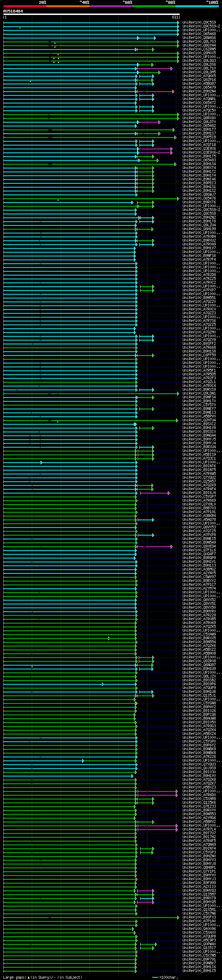
Task: Open hit UniRef100_Q3E9X6-2
Action: [x=201, y=153]
